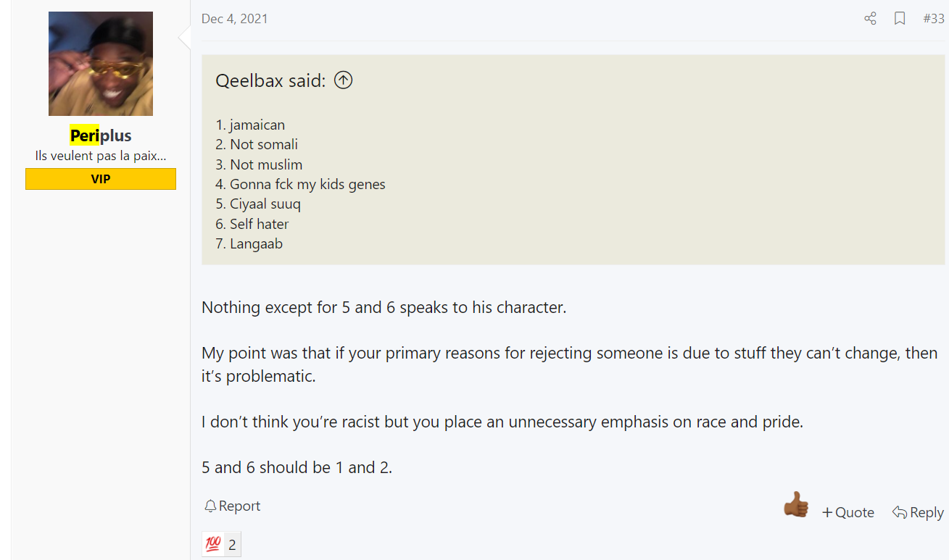Add post to multi-quote with +Quote
This screenshot has height=560, width=949.
click(x=848, y=512)
